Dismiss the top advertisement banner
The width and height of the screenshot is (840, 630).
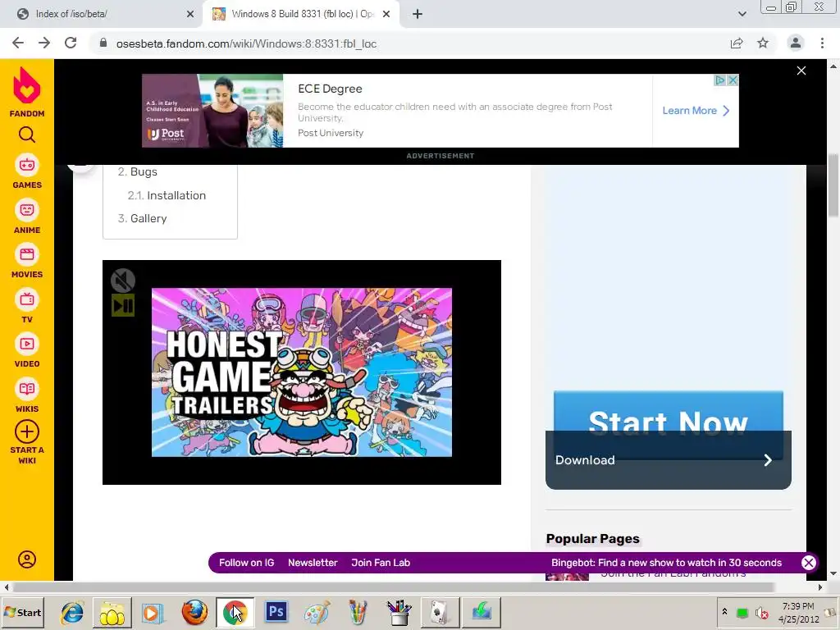coord(801,71)
